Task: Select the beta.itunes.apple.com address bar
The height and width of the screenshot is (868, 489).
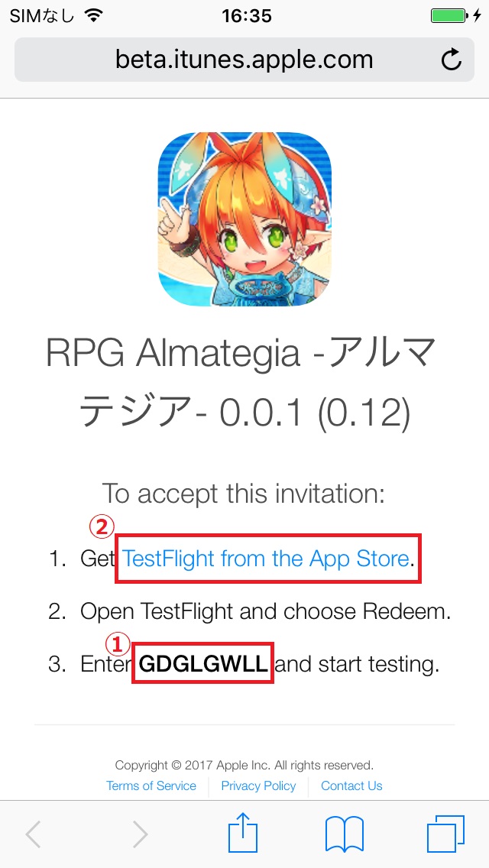Action: [x=244, y=60]
